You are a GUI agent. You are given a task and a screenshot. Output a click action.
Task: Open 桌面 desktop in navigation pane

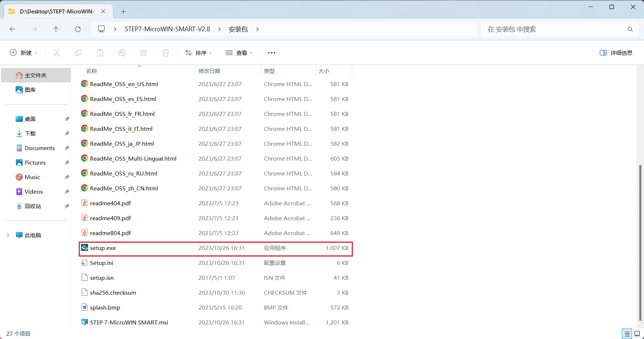tap(36, 119)
